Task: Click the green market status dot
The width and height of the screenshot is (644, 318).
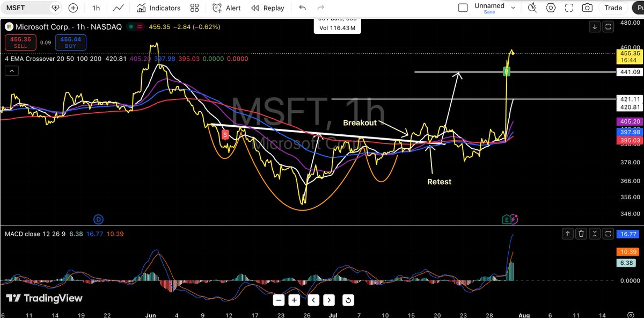Action: 130,26
